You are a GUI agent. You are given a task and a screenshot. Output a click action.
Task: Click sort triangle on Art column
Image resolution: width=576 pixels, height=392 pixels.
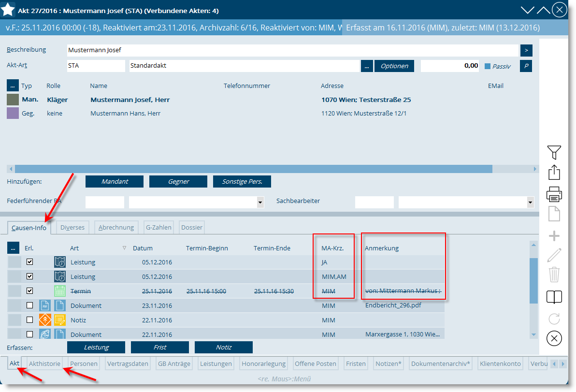(124, 248)
